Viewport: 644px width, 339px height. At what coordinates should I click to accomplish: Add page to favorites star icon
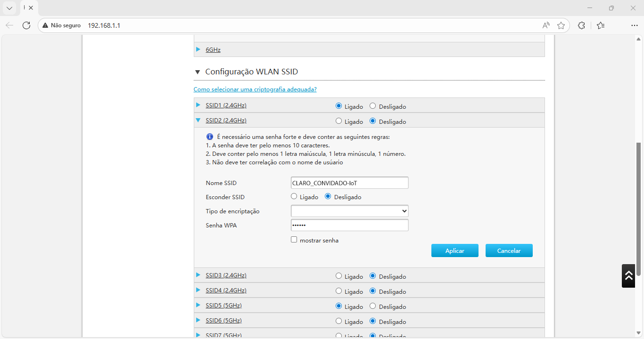tap(561, 25)
